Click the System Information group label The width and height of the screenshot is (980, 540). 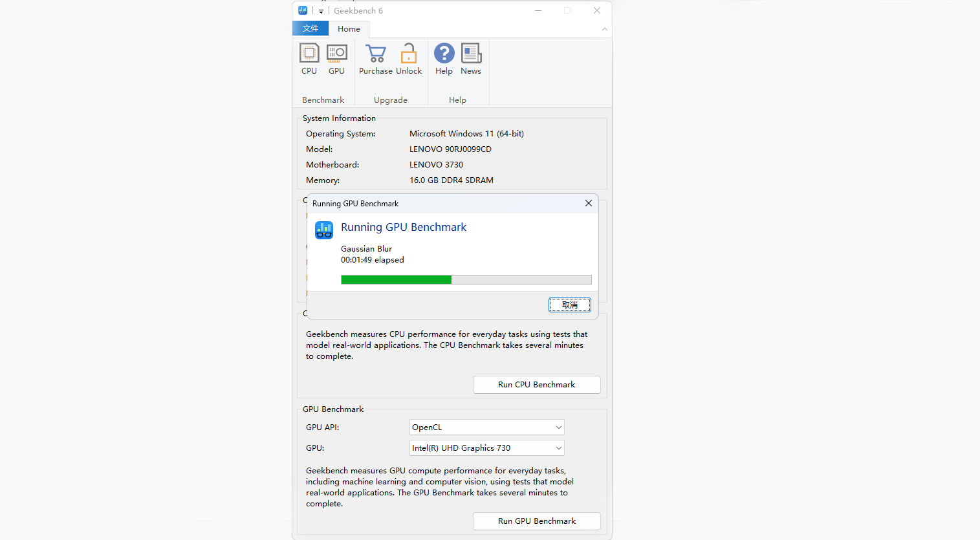point(339,118)
